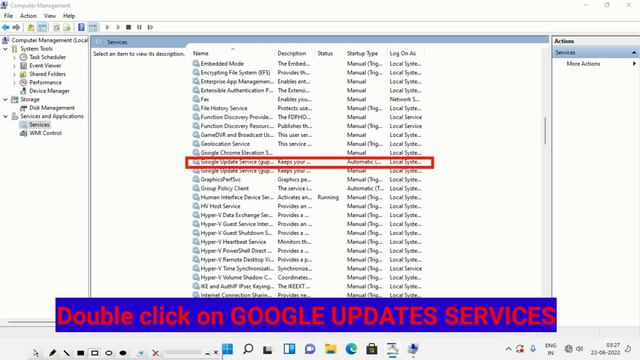Open the File menu
The image size is (640, 360).
pos(9,16)
